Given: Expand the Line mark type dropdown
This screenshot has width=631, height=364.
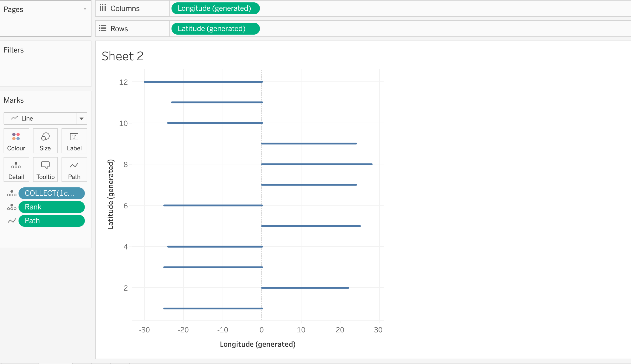Looking at the screenshot, I should point(81,118).
